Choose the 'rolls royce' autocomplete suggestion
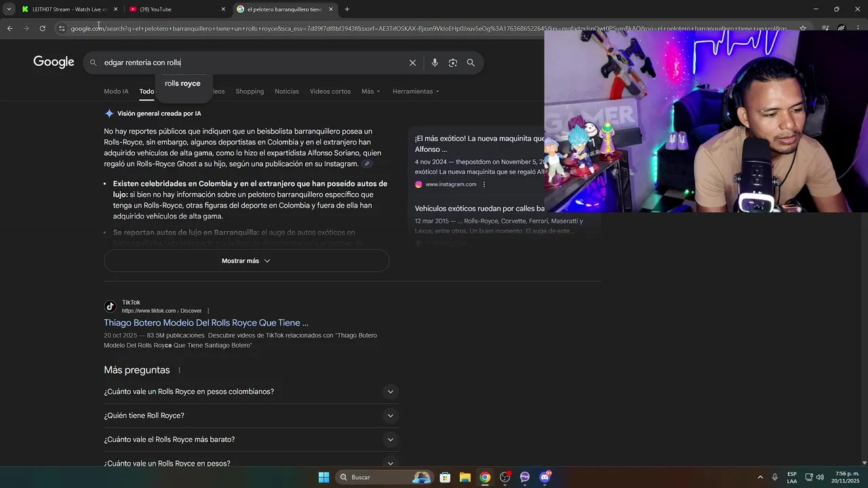 coord(182,83)
